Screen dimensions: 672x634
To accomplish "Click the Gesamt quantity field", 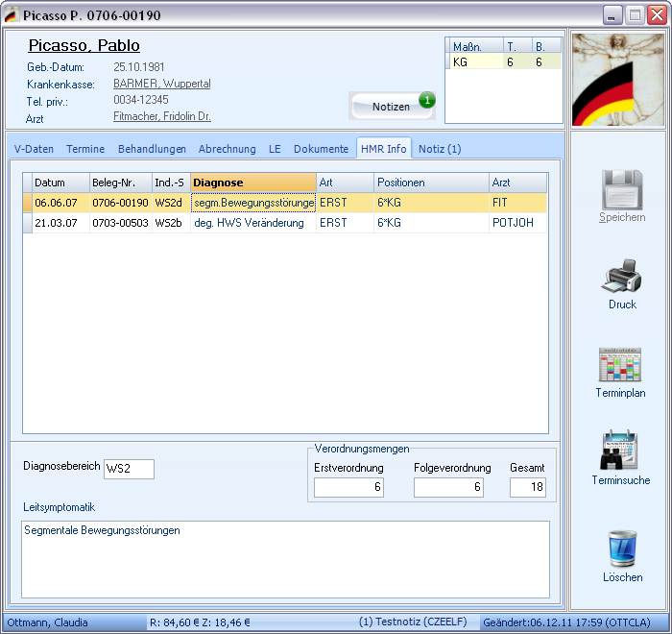I will point(528,487).
